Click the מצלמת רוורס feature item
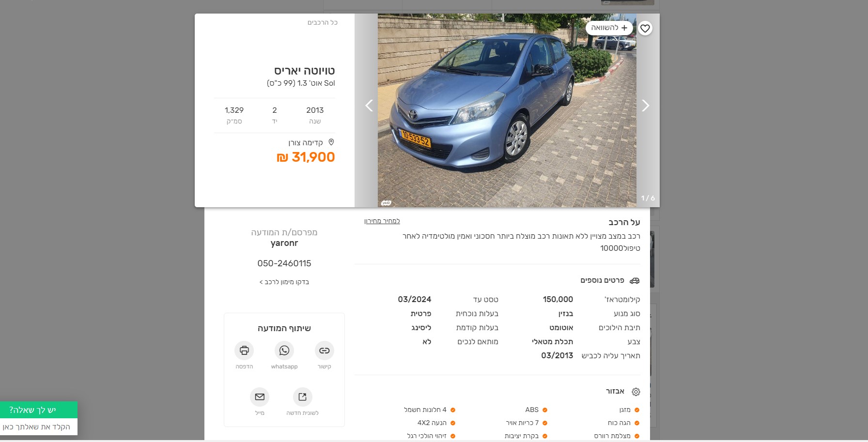The height and width of the screenshot is (442, 868). [x=617, y=436]
